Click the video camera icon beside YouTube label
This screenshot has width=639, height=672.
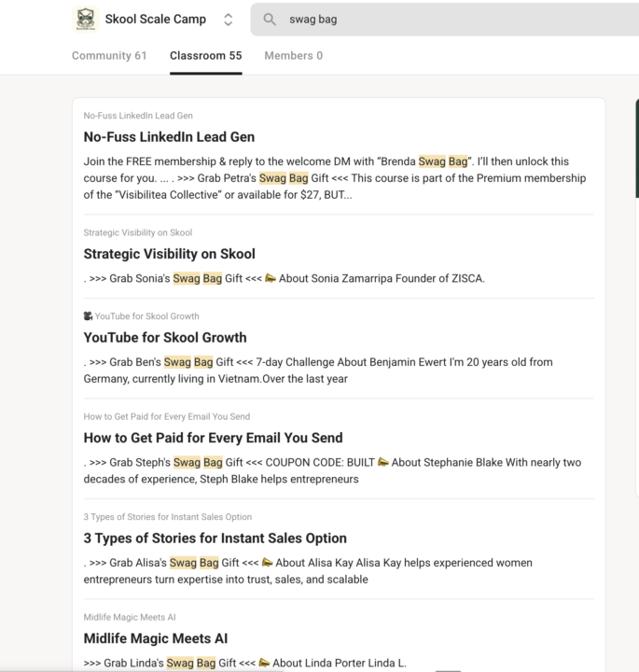88,316
